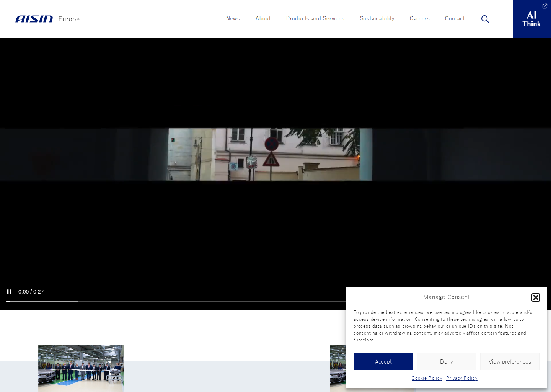This screenshot has width=551, height=392.
Task: Pause the hero video
Action: click(9, 292)
